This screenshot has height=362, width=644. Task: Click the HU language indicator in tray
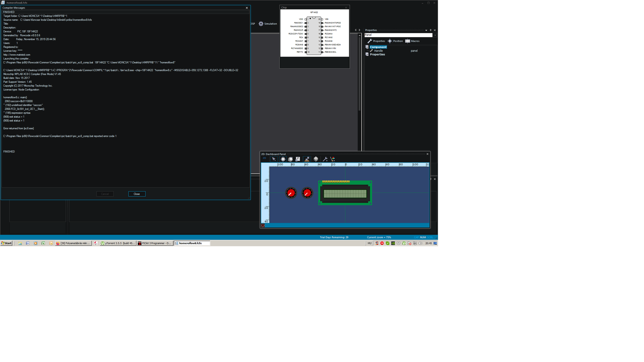pyautogui.click(x=370, y=243)
